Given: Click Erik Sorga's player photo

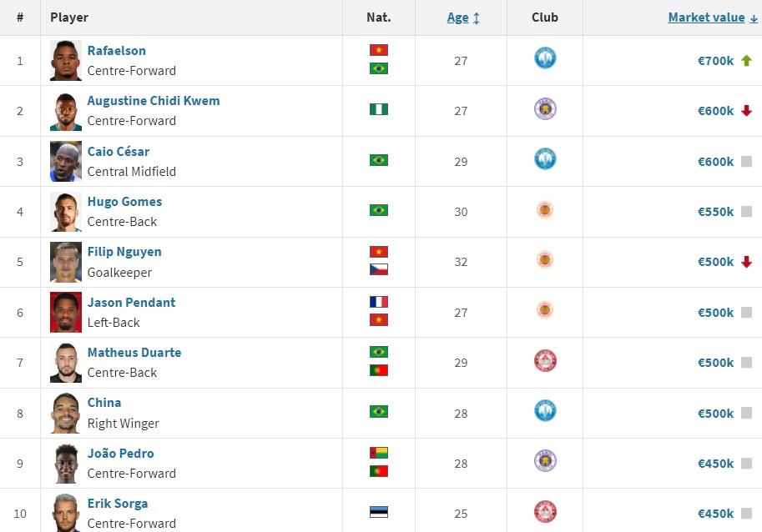Looking at the screenshot, I should 65,514.
